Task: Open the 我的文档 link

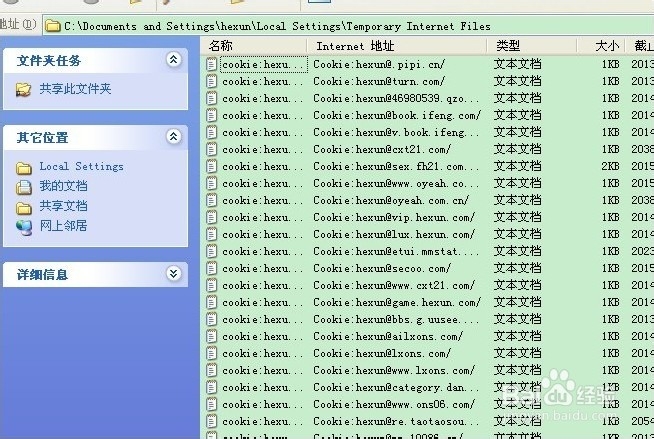Action: 63,186
